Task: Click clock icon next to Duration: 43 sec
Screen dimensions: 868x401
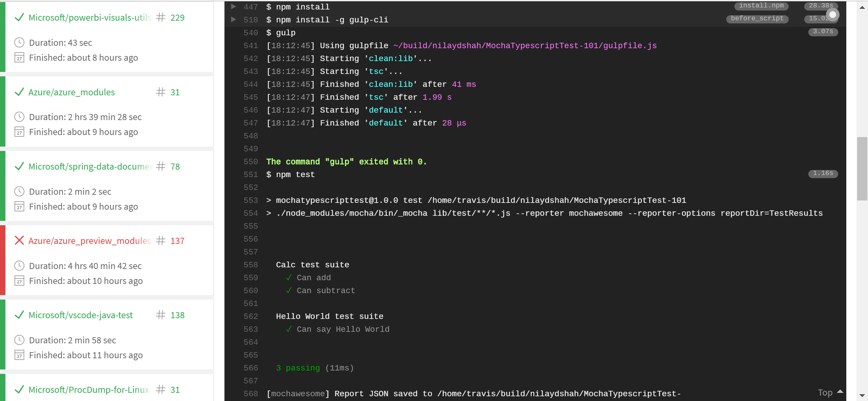Action: [19, 42]
